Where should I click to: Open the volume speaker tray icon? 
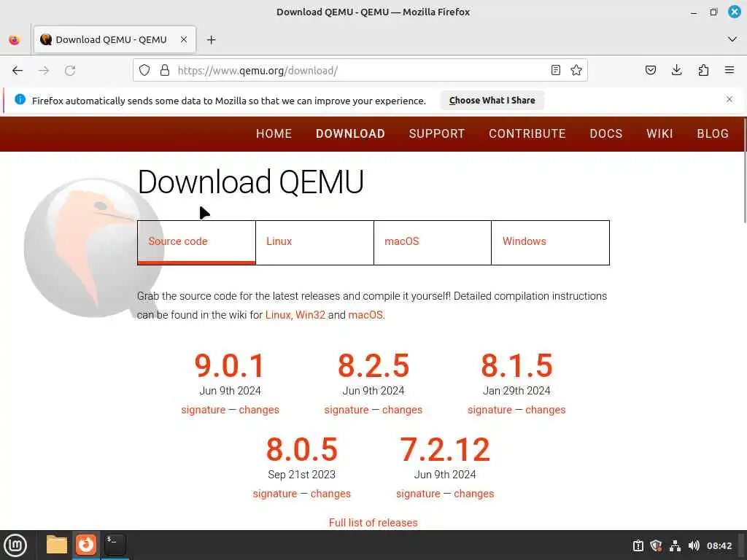click(x=694, y=545)
